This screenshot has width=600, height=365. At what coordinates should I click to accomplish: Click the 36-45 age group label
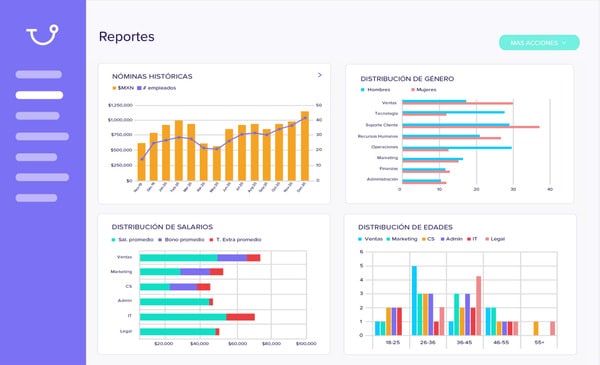pyautogui.click(x=464, y=342)
